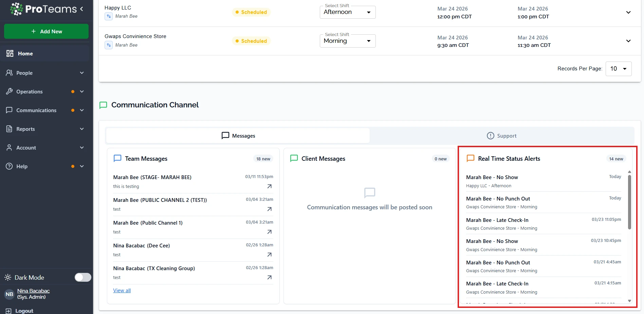Toggle Dark Mode switch
This screenshot has width=644, height=314.
(83, 277)
